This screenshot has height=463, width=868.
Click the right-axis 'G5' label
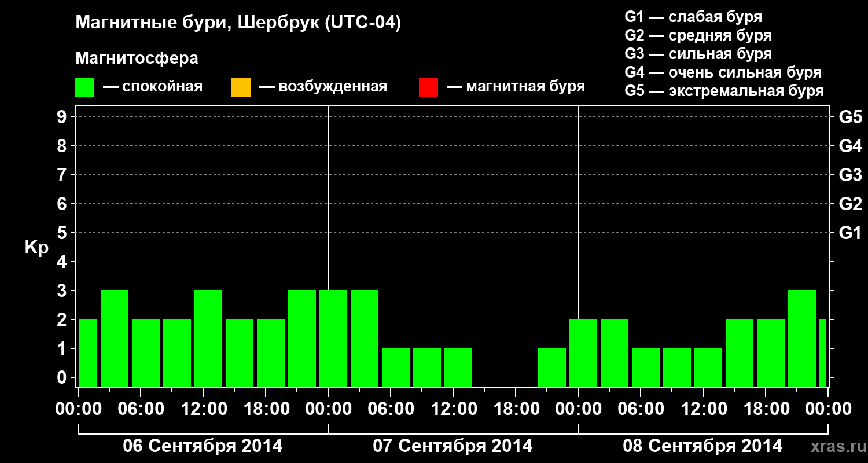click(851, 117)
